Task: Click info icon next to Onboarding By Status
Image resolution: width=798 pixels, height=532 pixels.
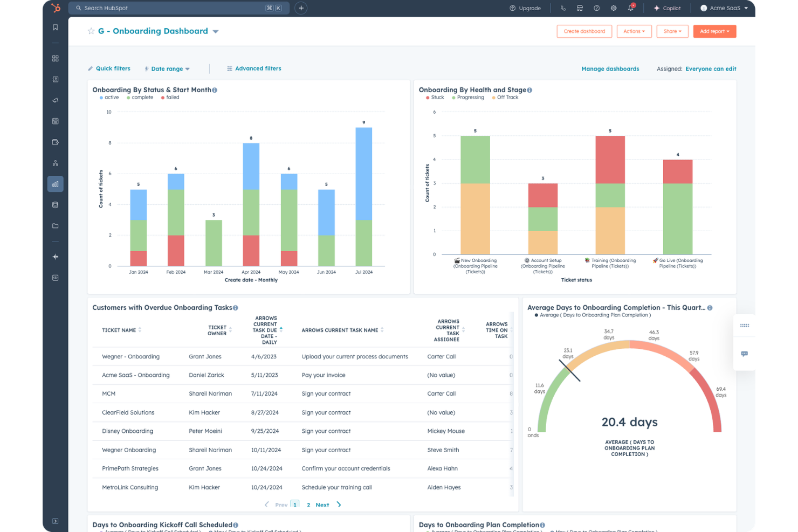Action: coord(215,90)
